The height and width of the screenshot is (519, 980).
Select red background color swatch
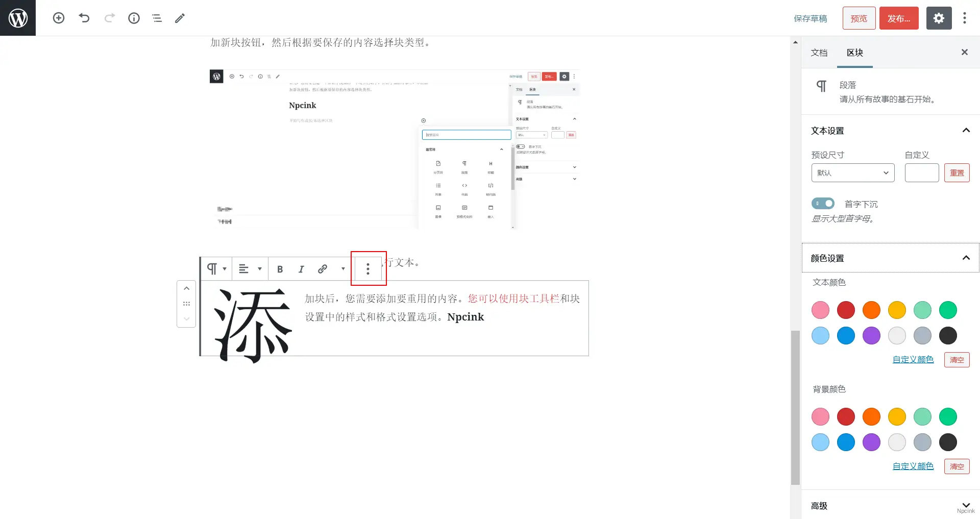tap(846, 416)
